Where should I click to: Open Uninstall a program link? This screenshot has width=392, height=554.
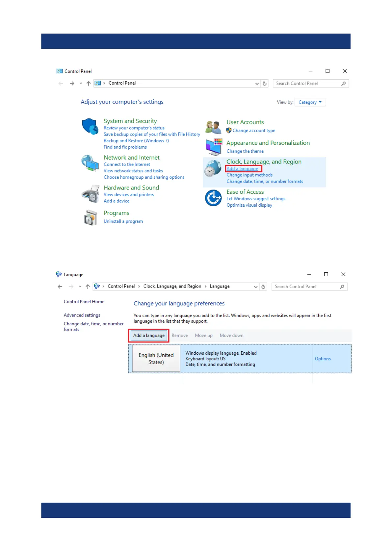(123, 221)
